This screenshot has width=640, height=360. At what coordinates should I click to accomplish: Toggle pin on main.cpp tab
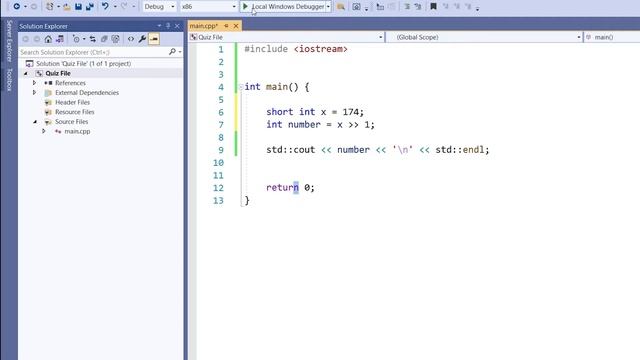[226, 26]
